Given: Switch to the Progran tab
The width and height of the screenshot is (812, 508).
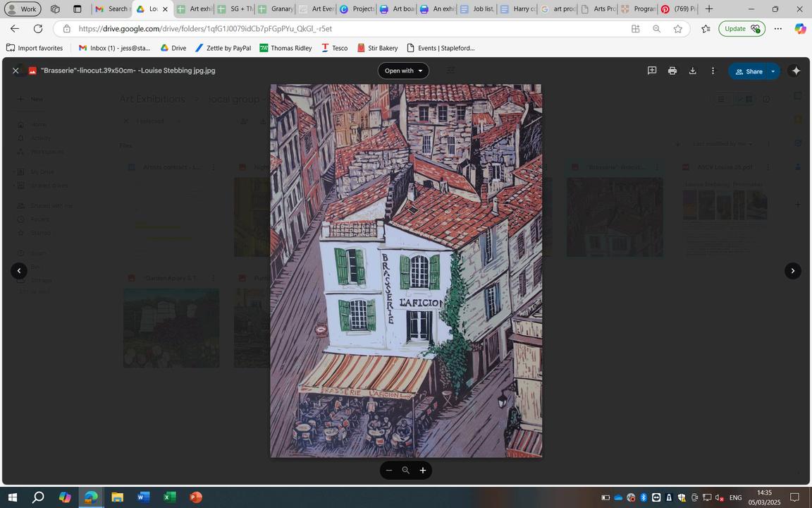Looking at the screenshot, I should coord(638,8).
